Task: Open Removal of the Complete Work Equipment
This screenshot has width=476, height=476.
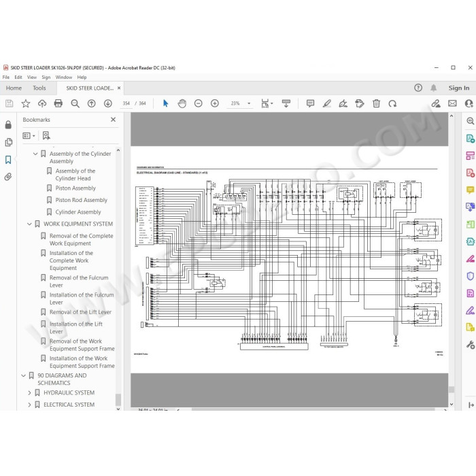Action: [x=82, y=239]
